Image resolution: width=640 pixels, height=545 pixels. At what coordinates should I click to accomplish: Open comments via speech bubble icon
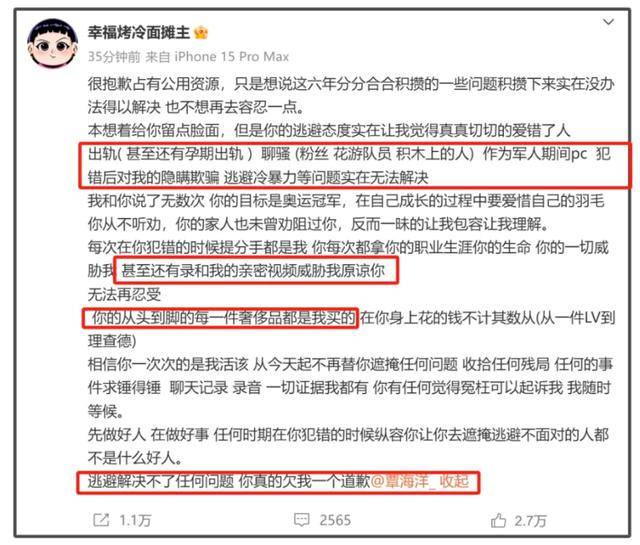(x=302, y=520)
